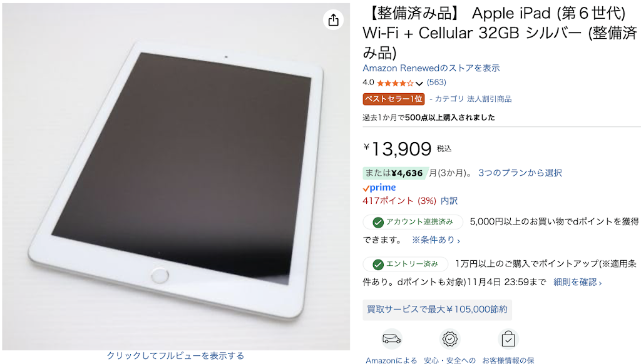Screen dimensions: 641x364
Task: Open 細則を確認 details link
Action: click(x=577, y=282)
